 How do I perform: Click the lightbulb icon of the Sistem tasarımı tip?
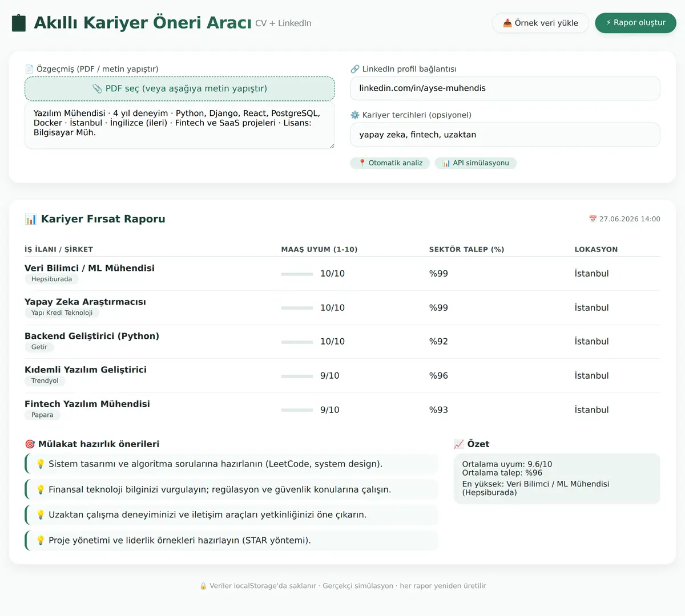click(41, 464)
